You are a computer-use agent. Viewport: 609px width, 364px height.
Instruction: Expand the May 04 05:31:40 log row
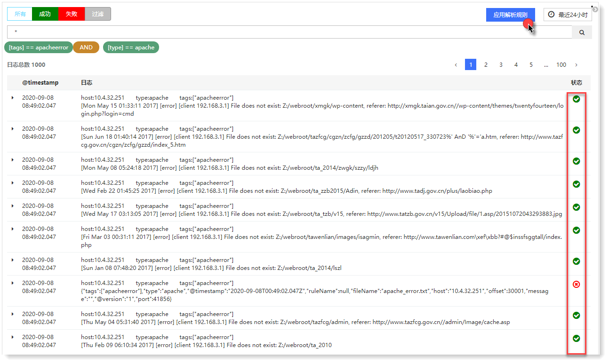(13, 314)
